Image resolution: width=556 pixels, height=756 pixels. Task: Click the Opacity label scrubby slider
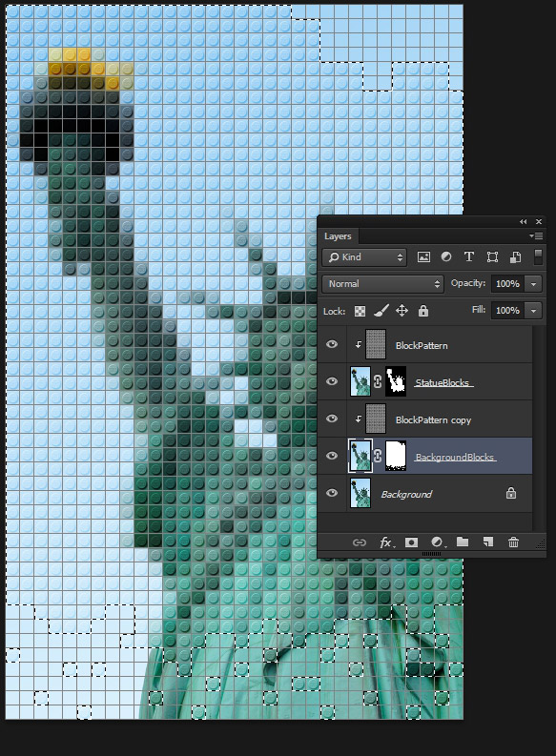click(x=467, y=283)
